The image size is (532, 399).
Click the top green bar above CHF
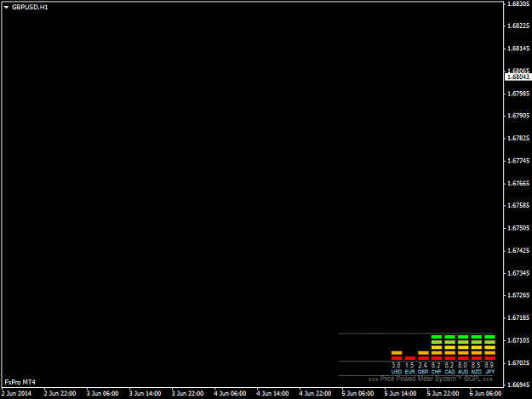pos(437,337)
